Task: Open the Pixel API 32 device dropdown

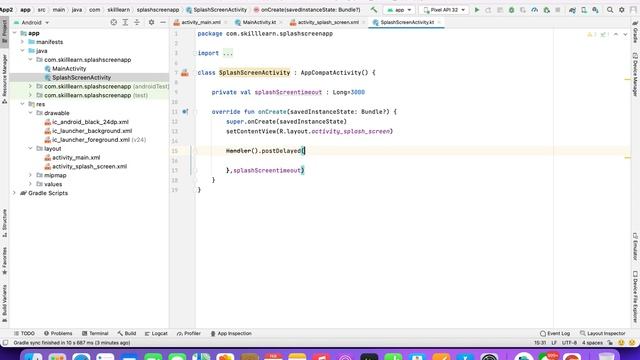Action: click(x=444, y=10)
